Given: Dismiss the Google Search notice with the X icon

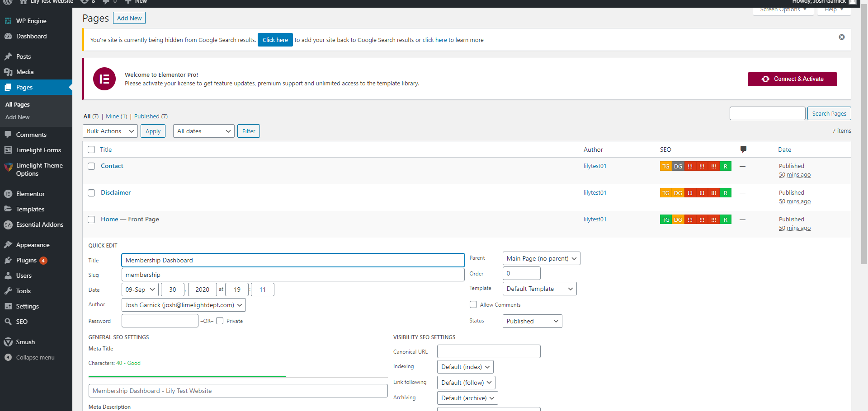Looking at the screenshot, I should point(841,37).
